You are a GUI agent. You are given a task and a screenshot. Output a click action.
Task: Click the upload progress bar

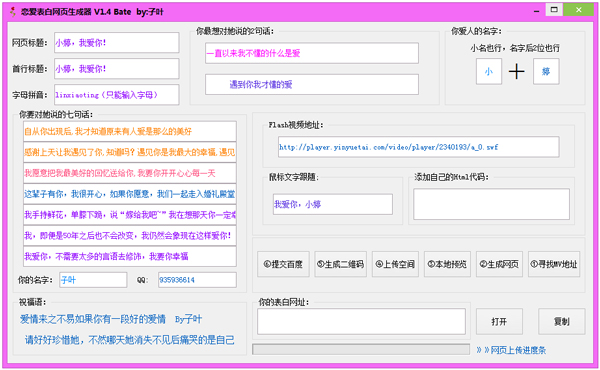pos(361,349)
